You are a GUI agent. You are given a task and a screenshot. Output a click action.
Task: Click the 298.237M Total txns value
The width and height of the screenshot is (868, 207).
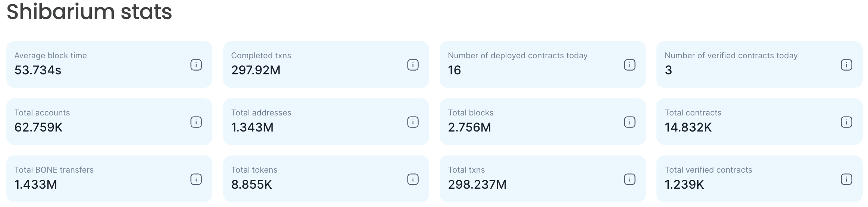pyautogui.click(x=477, y=185)
